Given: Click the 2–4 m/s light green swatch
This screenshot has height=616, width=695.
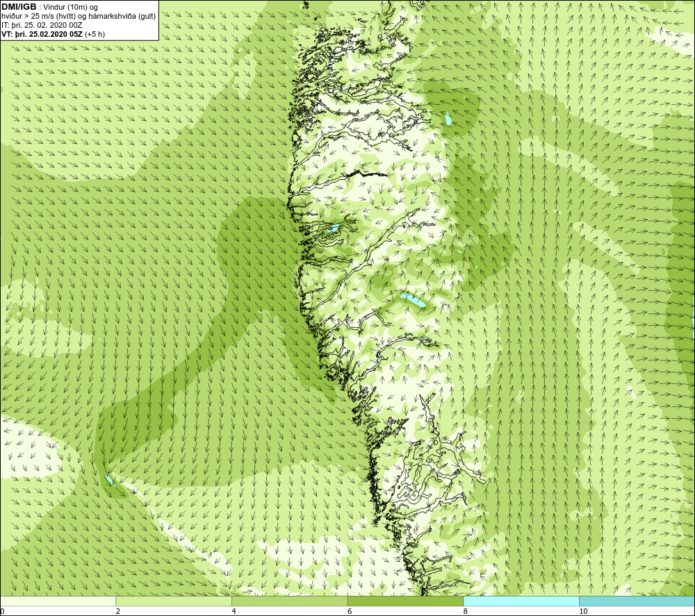Looking at the screenshot, I should 174,601.
